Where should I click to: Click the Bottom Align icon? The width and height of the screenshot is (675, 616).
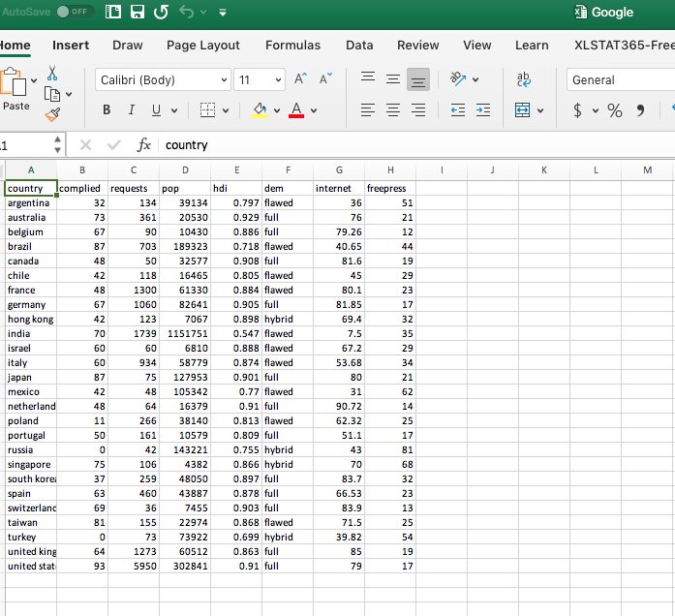pyautogui.click(x=418, y=79)
